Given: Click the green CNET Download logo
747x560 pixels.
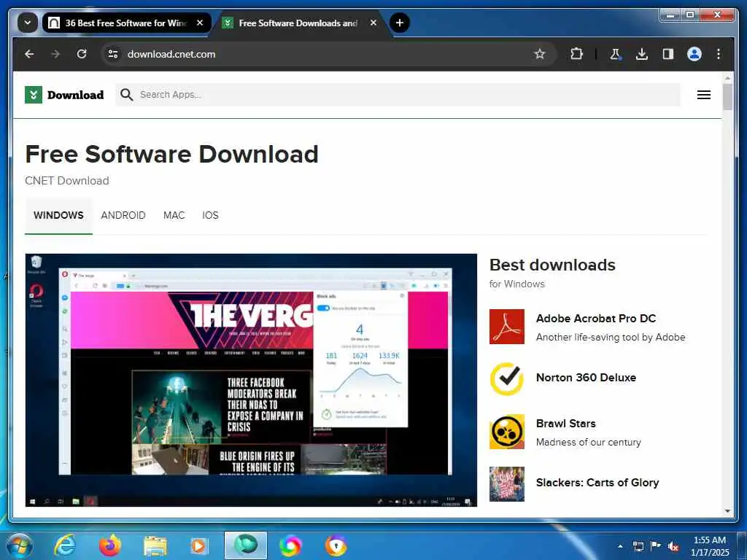Looking at the screenshot, I should [34, 95].
